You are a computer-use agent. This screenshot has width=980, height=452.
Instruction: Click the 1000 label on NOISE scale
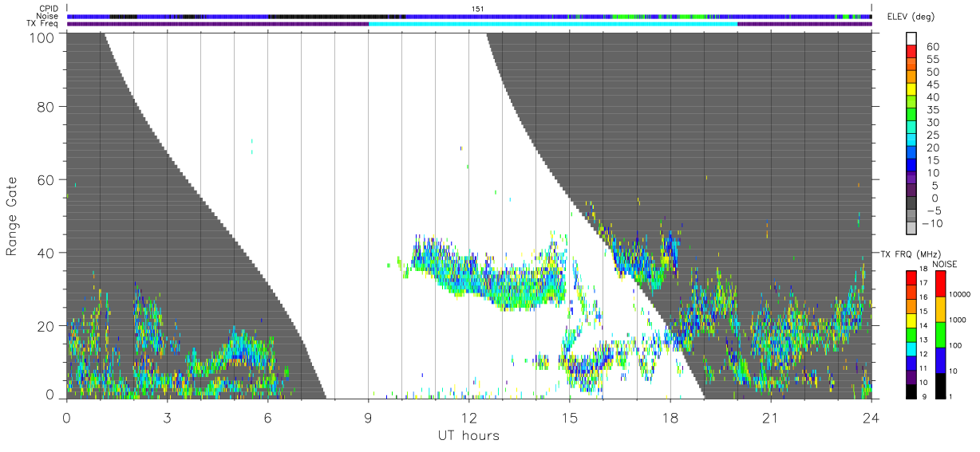click(x=958, y=320)
